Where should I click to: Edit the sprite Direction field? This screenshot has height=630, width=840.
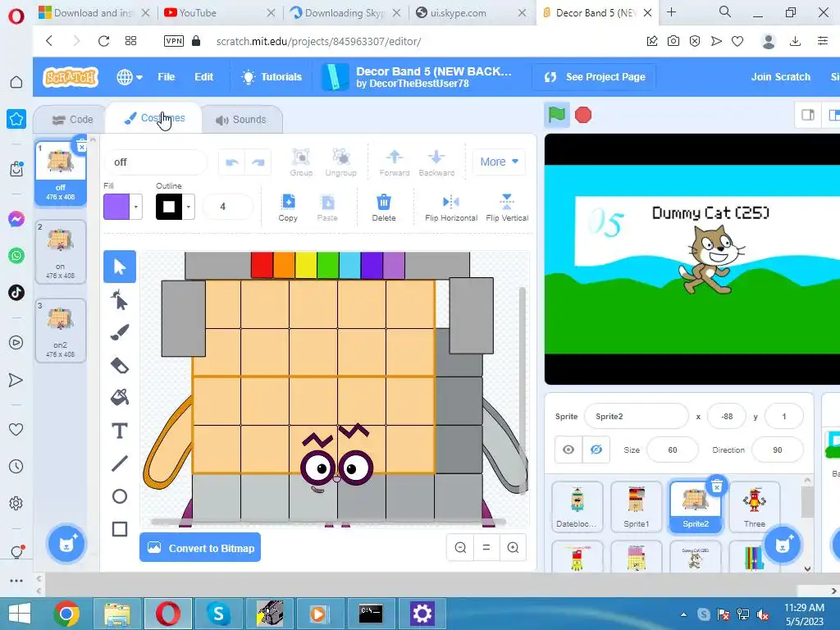coord(778,450)
